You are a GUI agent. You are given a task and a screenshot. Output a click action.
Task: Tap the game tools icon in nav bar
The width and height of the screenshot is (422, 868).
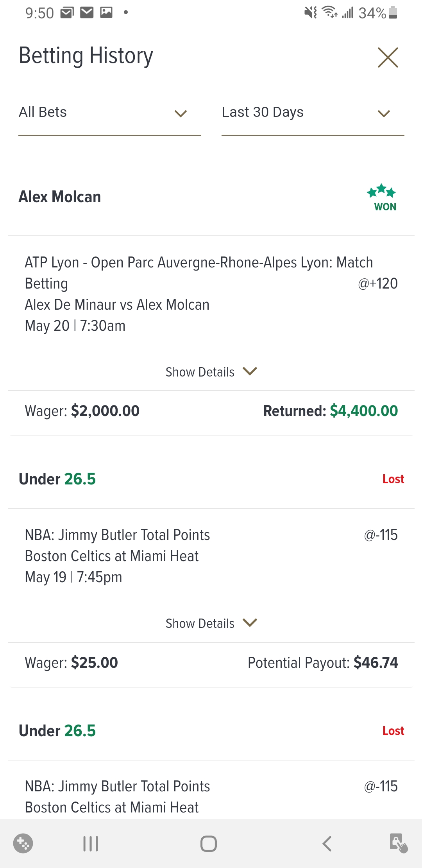pos(23,843)
